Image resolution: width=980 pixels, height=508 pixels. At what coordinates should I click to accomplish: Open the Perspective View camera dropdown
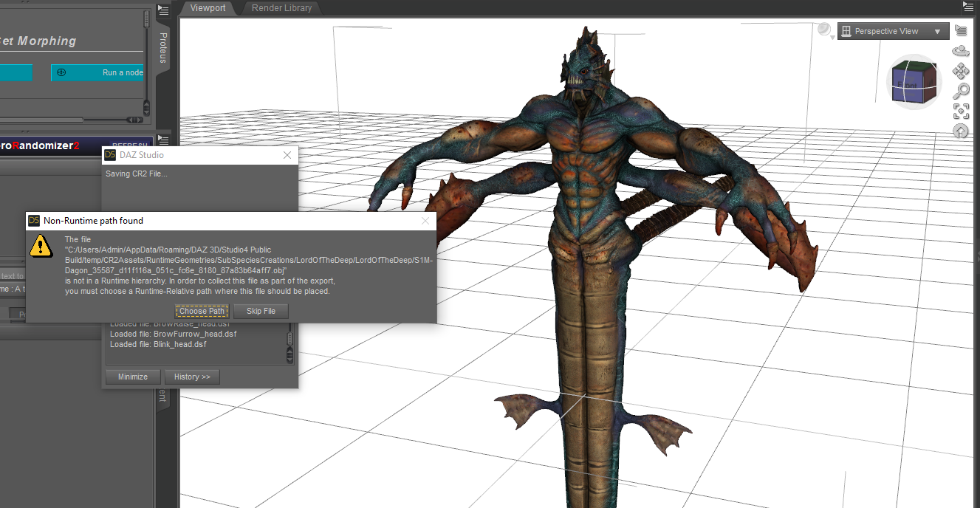click(x=894, y=31)
